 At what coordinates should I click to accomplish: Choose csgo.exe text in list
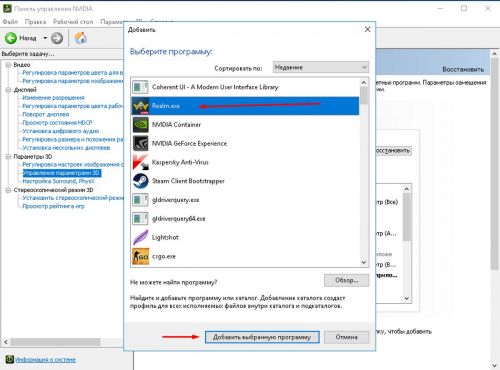(x=164, y=256)
